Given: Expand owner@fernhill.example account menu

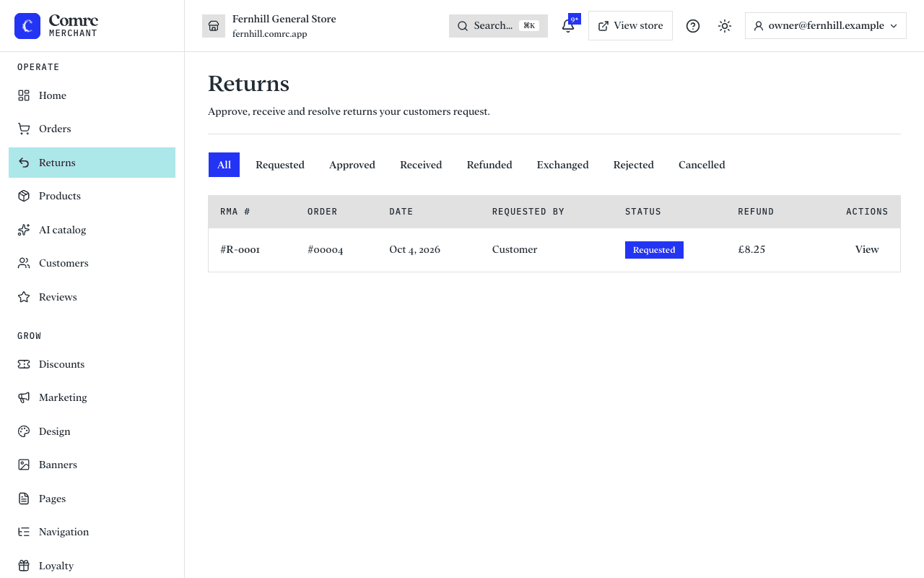Looking at the screenshot, I should 826,26.
